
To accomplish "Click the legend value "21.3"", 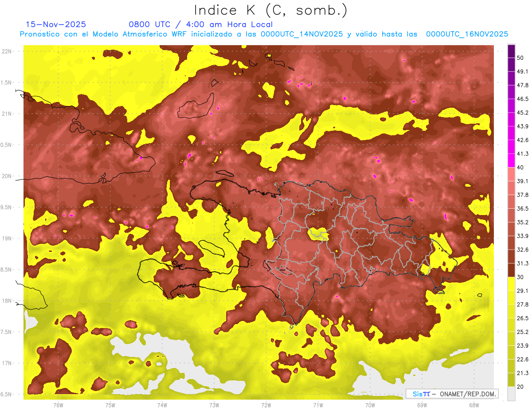I will 522,373.
